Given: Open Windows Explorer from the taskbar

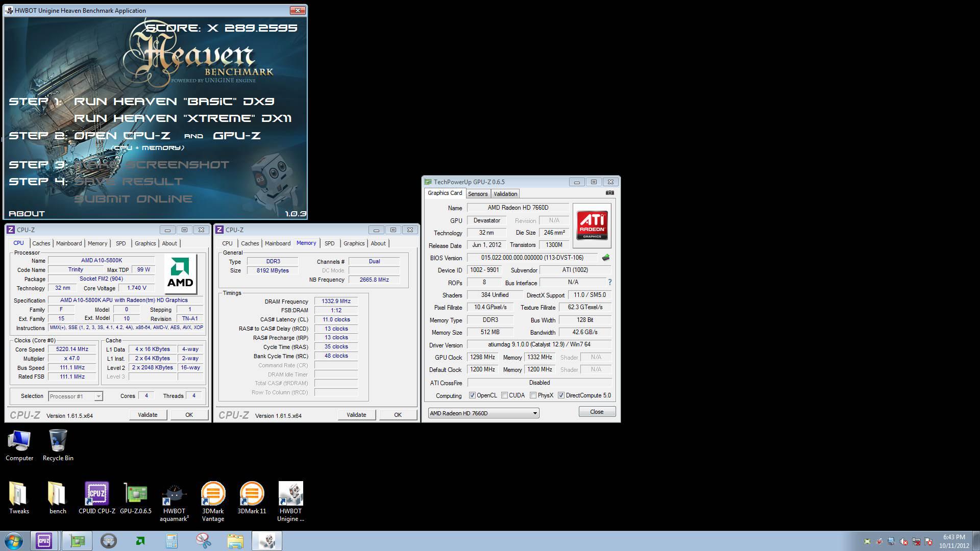Looking at the screenshot, I should click(x=235, y=541).
